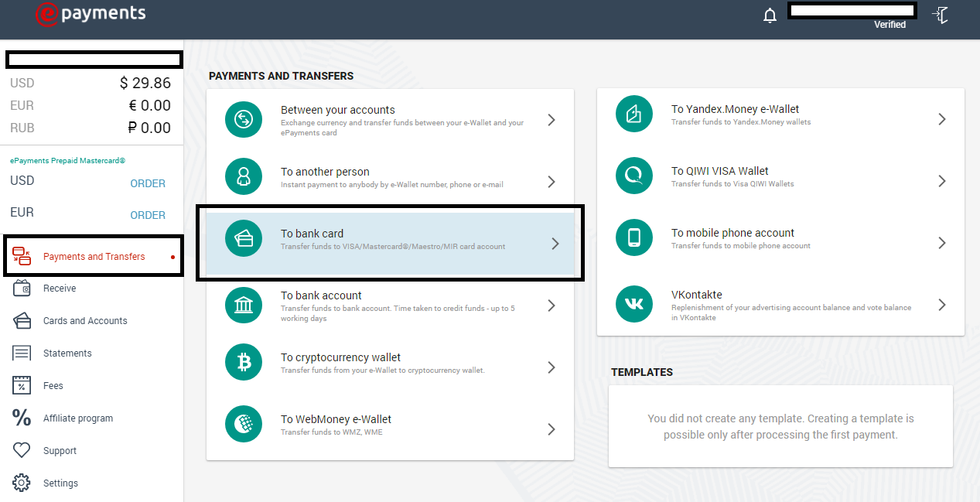Click the QIWI VISA Wallet icon
The width and height of the screenshot is (980, 502).
634,176
